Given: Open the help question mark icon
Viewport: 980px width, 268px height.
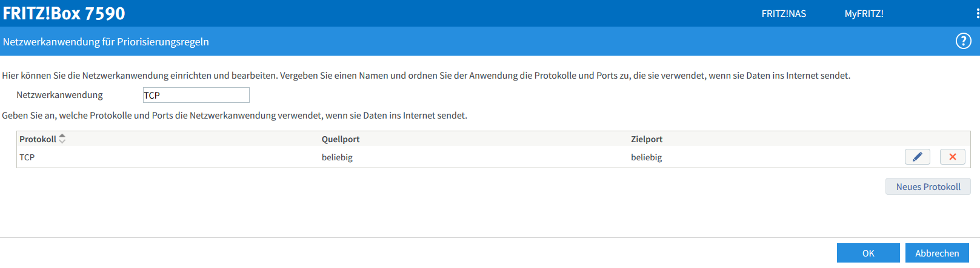Looking at the screenshot, I should [x=963, y=41].
